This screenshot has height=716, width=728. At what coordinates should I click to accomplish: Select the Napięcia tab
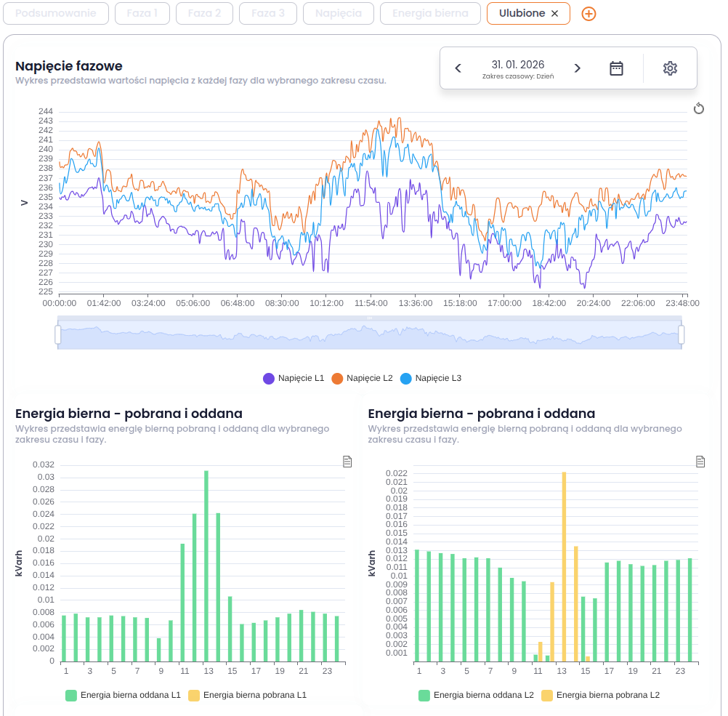(339, 14)
